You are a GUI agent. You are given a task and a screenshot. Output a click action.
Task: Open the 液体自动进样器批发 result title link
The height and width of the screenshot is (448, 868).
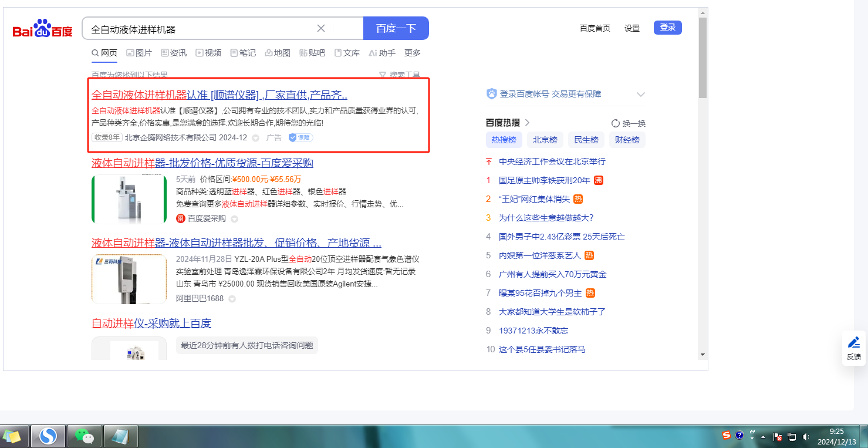click(x=237, y=243)
